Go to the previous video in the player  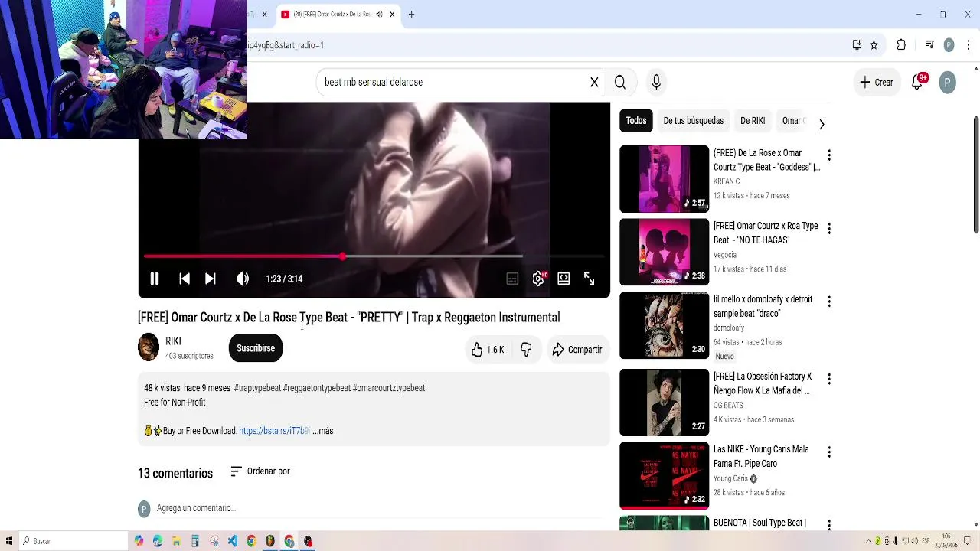[x=185, y=279]
